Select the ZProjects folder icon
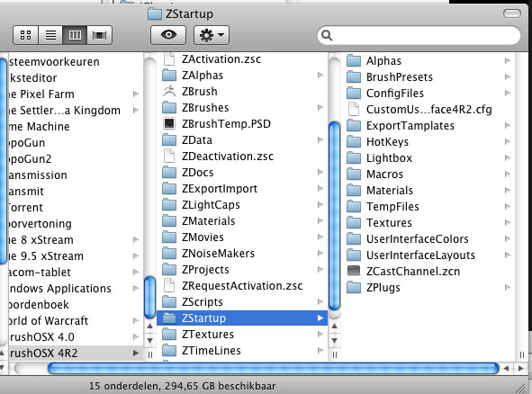This screenshot has height=394, width=532. (169, 270)
